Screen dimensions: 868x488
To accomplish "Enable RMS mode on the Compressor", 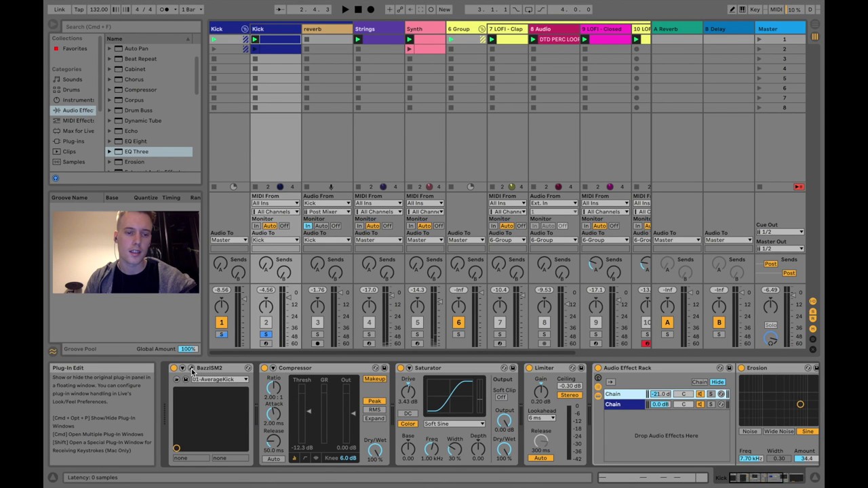I will 374,409.
